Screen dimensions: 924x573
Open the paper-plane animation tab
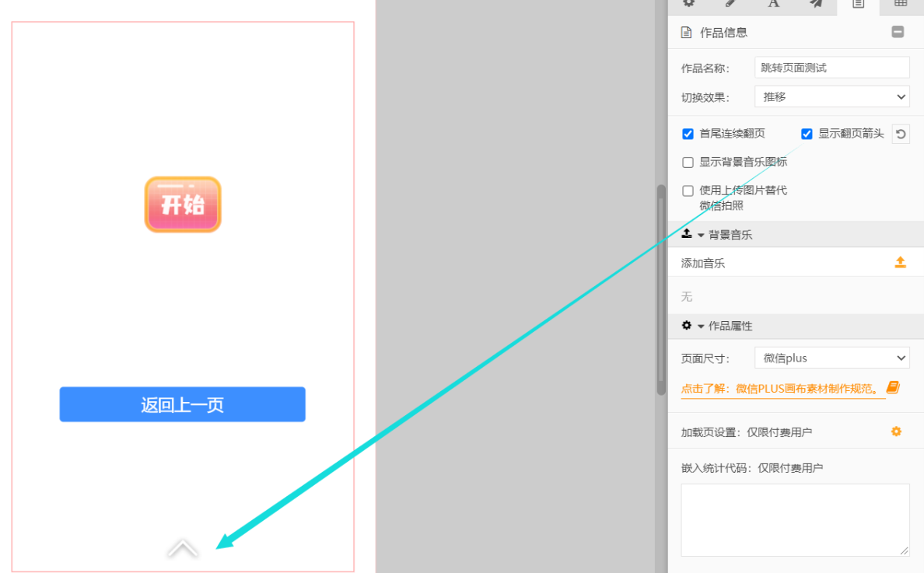[816, 4]
